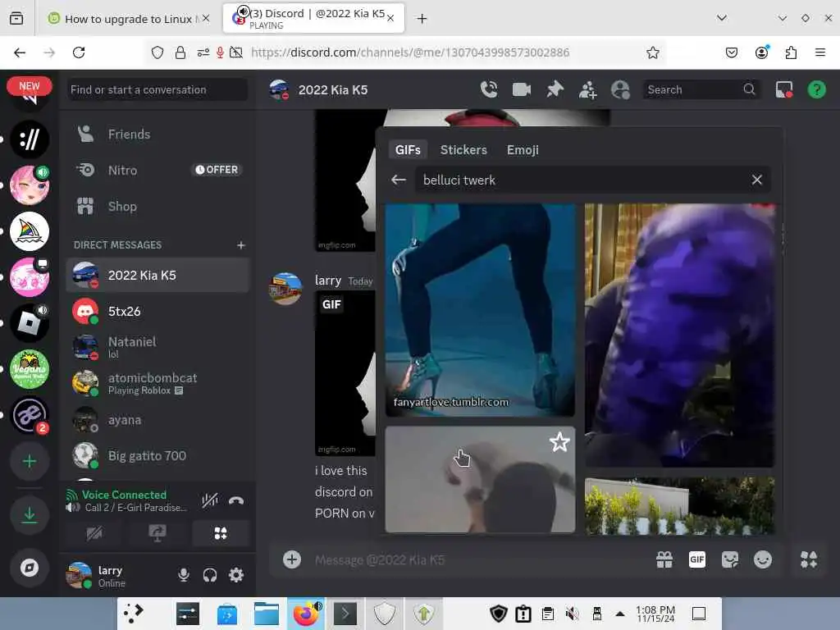The height and width of the screenshot is (630, 840).
Task: Open the emoji picker smiley
Action: 762,559
